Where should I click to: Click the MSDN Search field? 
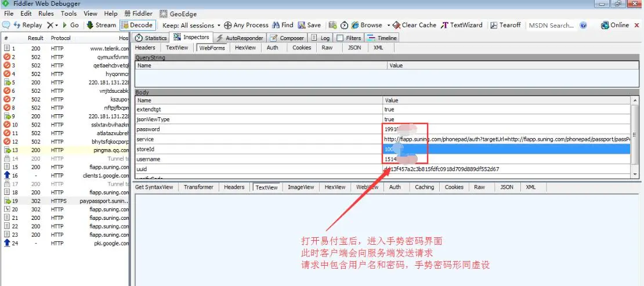pos(551,26)
